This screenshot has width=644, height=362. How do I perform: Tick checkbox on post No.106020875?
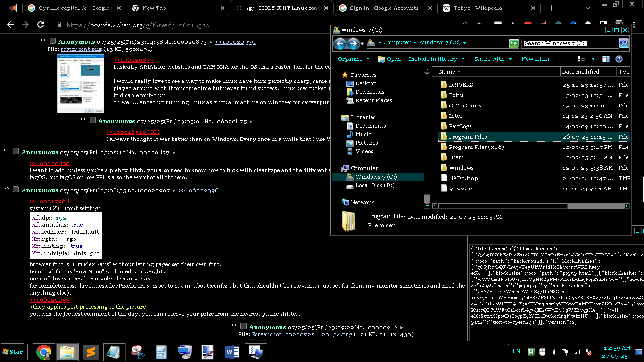click(92, 121)
